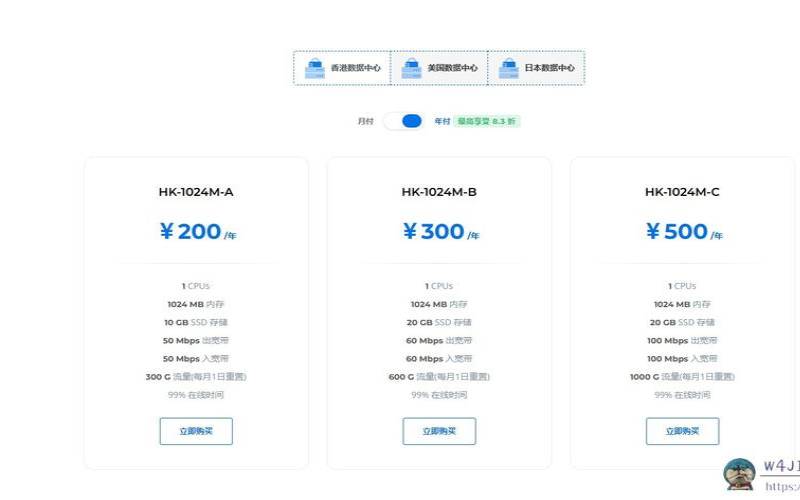Click 立即购买 for HK-1024M-C plan
Image resolution: width=800 pixels, height=500 pixels.
[683, 431]
